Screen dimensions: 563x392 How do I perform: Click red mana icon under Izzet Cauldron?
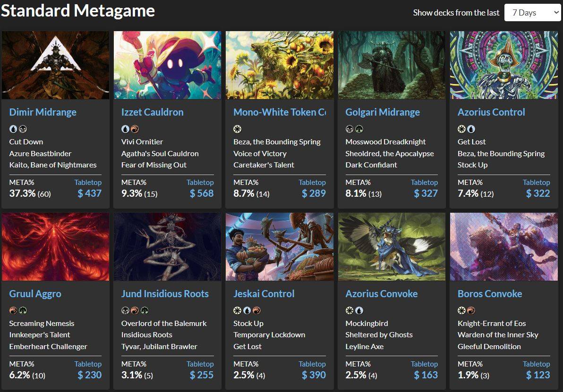(135, 129)
